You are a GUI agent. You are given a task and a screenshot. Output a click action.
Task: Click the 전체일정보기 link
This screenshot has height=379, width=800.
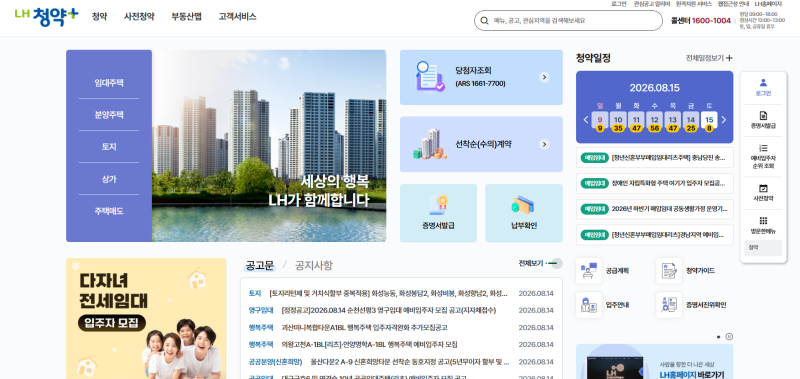point(705,58)
